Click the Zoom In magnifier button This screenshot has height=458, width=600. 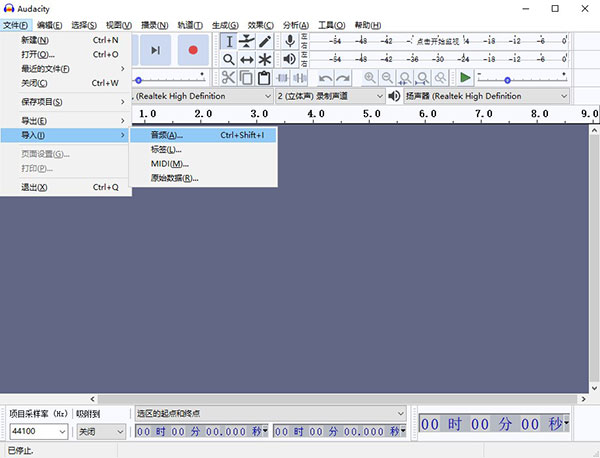pyautogui.click(x=370, y=78)
